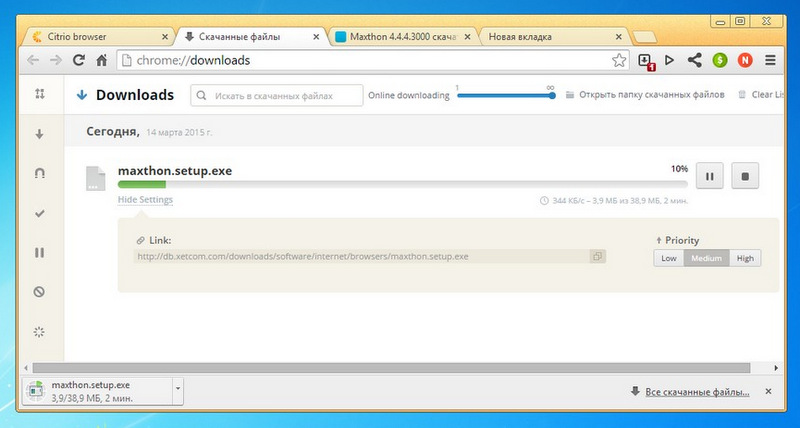Click maxthon.setup.exe in the bottom download bar

tap(98, 391)
